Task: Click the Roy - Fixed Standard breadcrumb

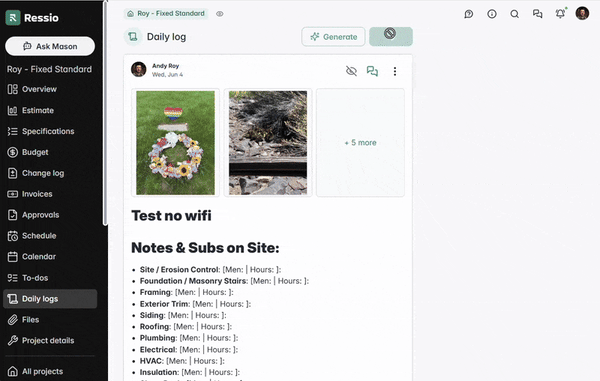Action: [x=166, y=13]
